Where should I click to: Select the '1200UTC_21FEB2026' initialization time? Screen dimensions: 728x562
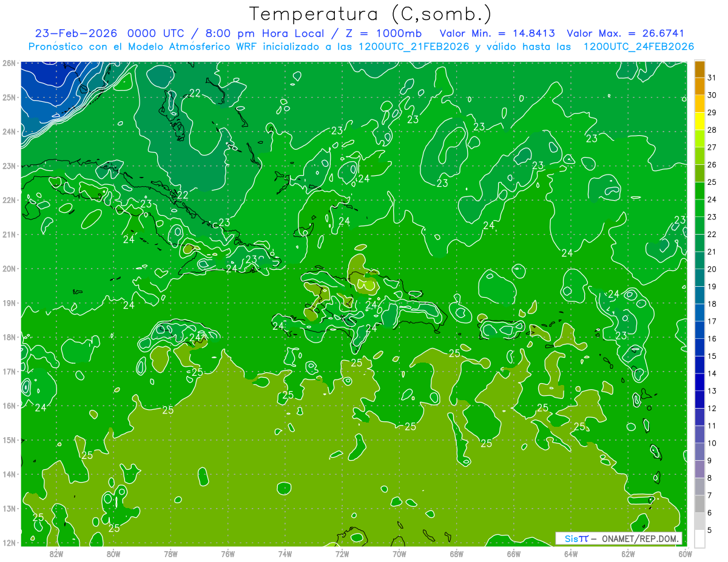tap(415, 47)
